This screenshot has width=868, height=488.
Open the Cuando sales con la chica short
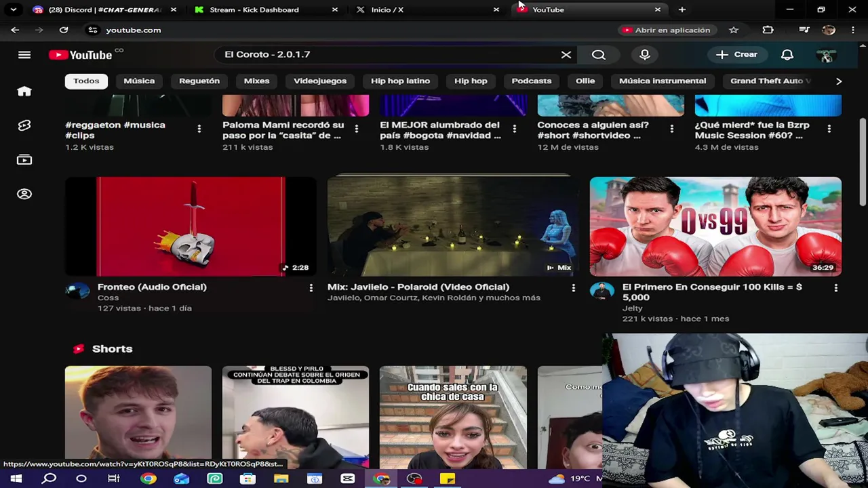click(453, 417)
